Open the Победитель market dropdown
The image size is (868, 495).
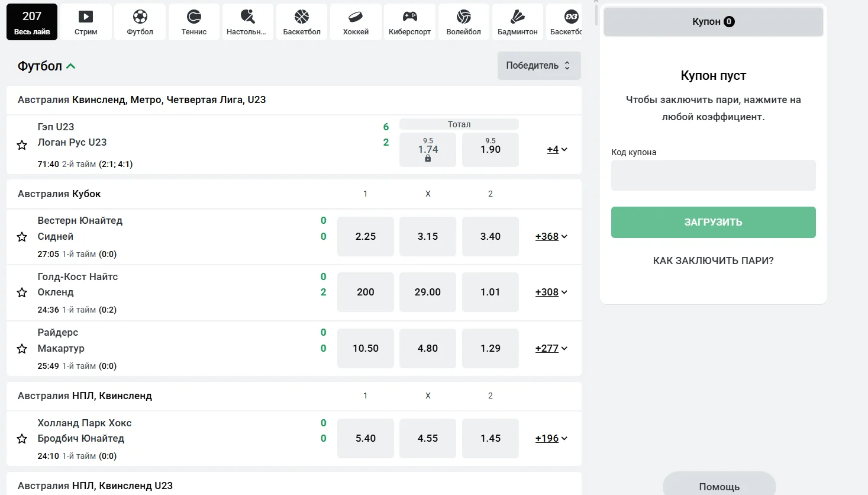pos(539,66)
